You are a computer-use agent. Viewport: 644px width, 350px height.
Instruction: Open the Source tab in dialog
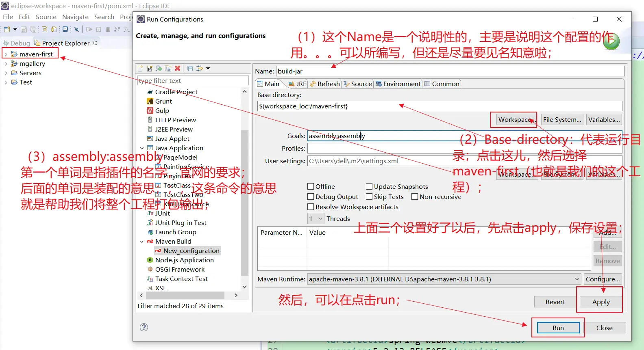pyautogui.click(x=358, y=84)
